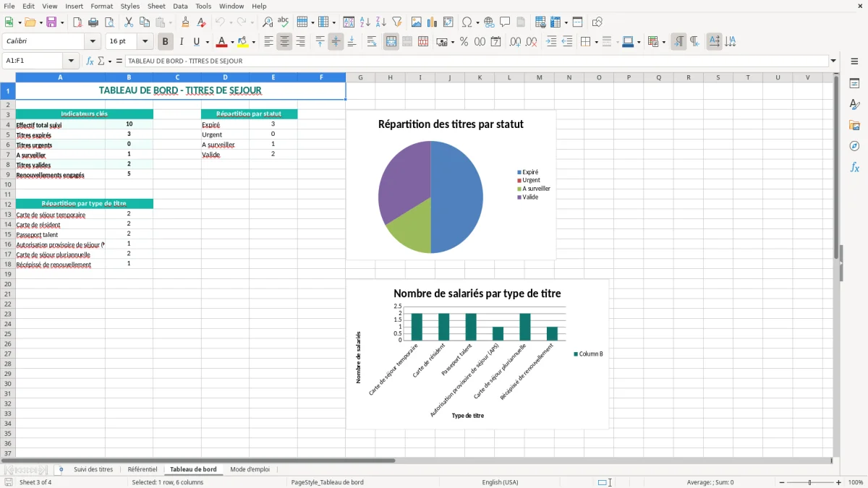Image resolution: width=868 pixels, height=488 pixels.
Task: Open Print Preview with the magnifier page icon
Action: tap(109, 22)
